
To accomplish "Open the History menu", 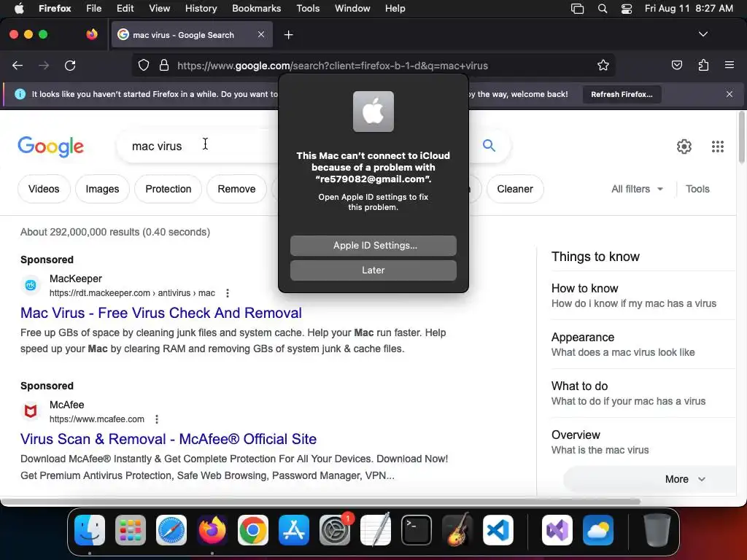I will [x=201, y=8].
